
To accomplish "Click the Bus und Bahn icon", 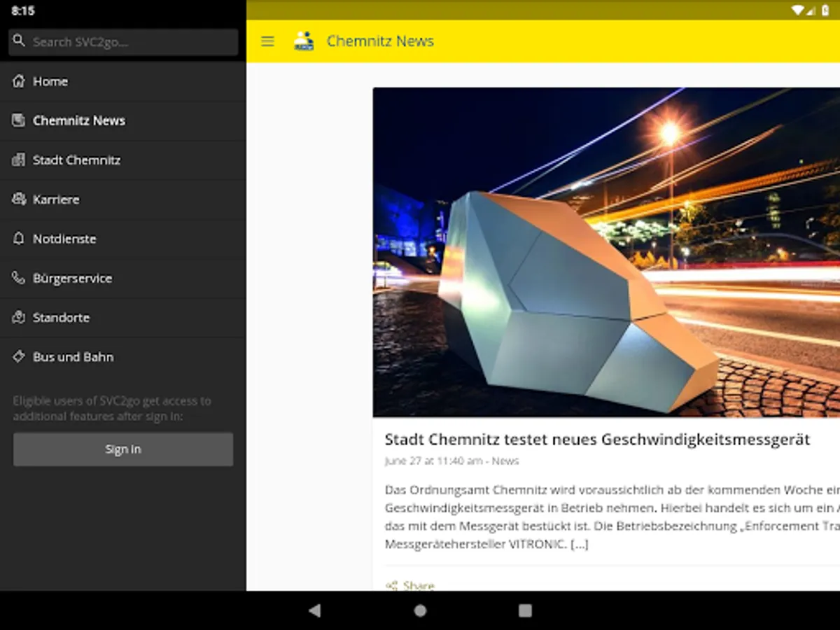I will [x=19, y=357].
